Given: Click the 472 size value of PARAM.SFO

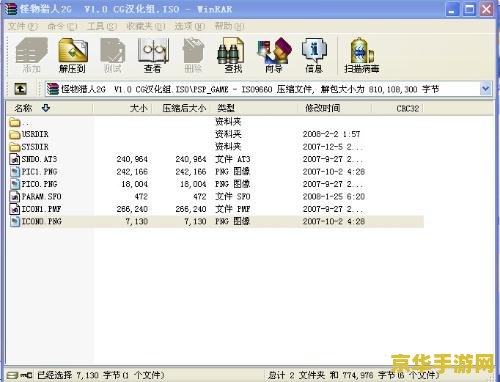Looking at the screenshot, I should [x=141, y=197].
